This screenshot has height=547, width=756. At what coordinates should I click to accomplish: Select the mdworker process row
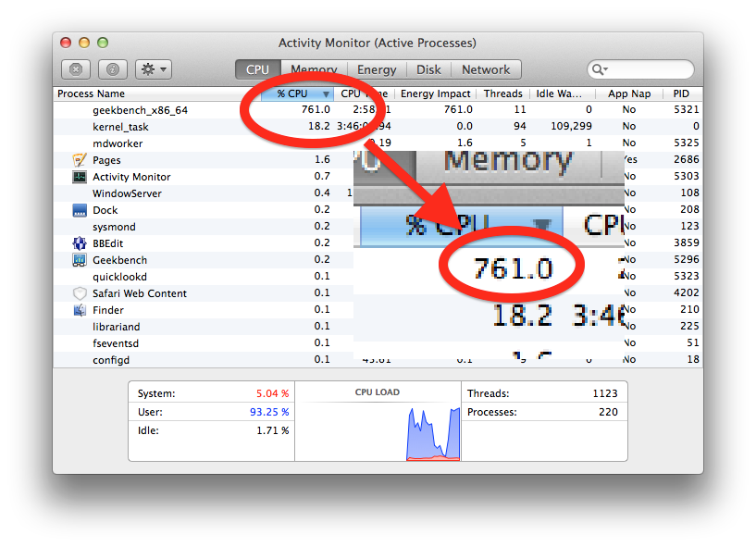tap(378, 143)
